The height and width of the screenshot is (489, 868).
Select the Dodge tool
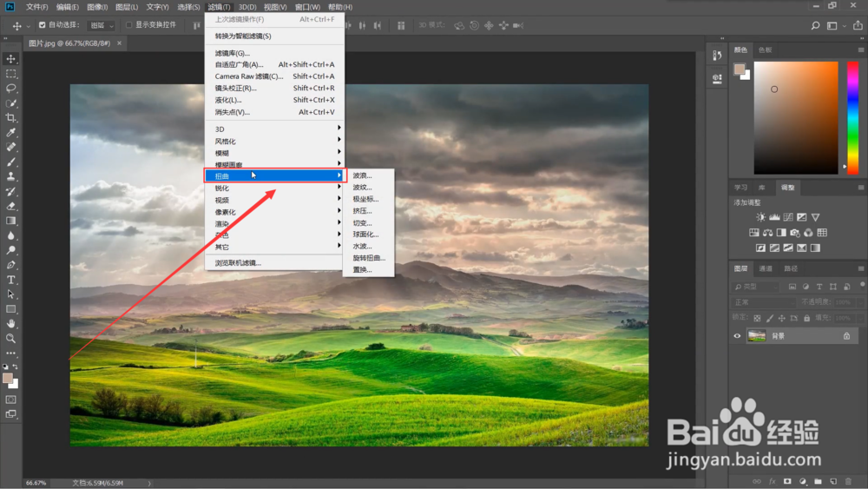[x=10, y=250]
